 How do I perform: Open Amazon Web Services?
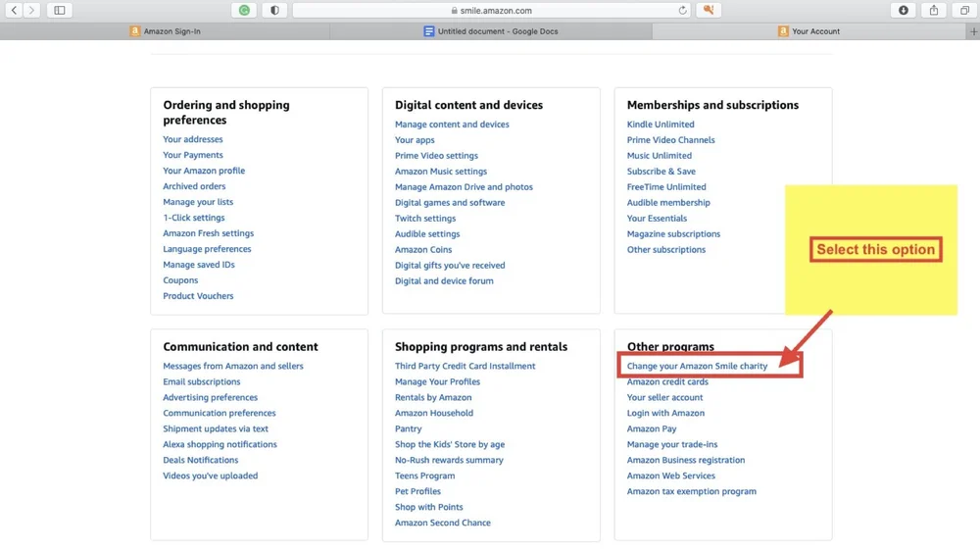[670, 476]
